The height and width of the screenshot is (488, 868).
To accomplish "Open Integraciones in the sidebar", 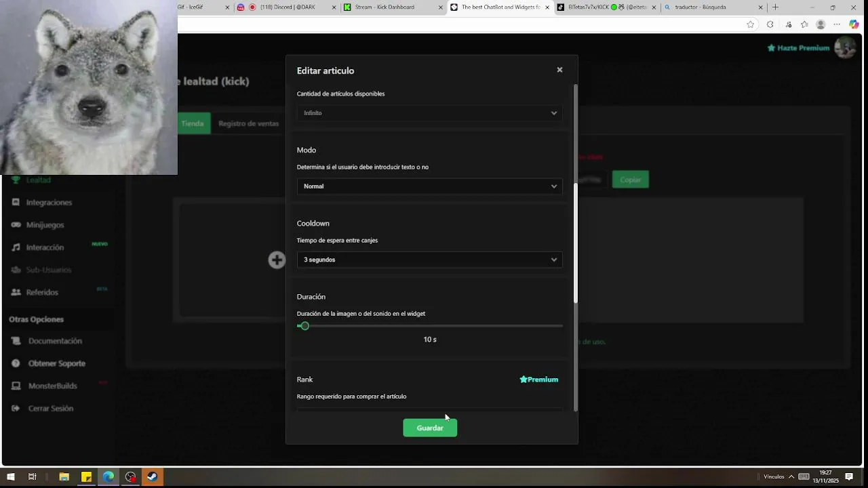I will coord(49,202).
